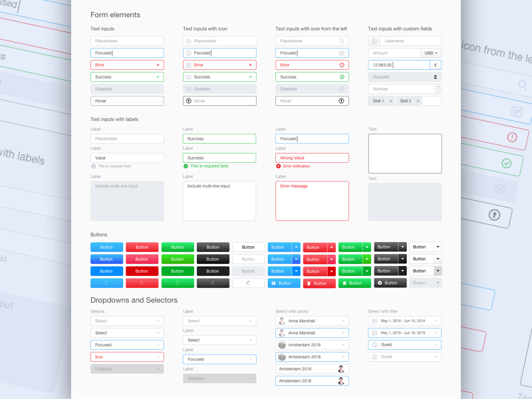Click the 'Value' labeled input
Screen dimensions: 532x399
127,158
